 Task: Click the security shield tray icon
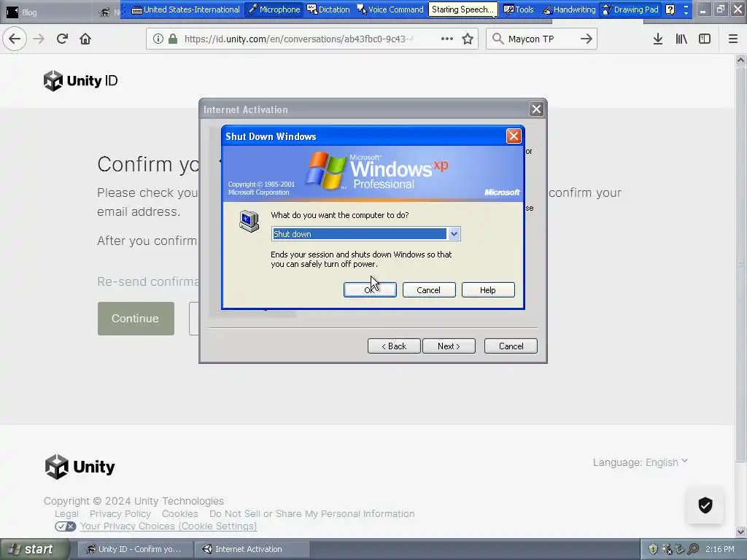pyautogui.click(x=653, y=549)
